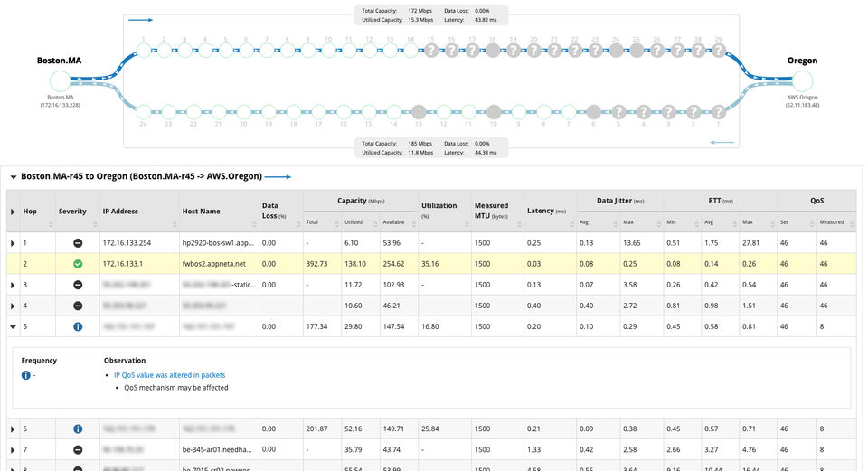Viewport: 868px width, 471px height.
Task: Select gray hop 10 node on return path
Action: (494, 112)
